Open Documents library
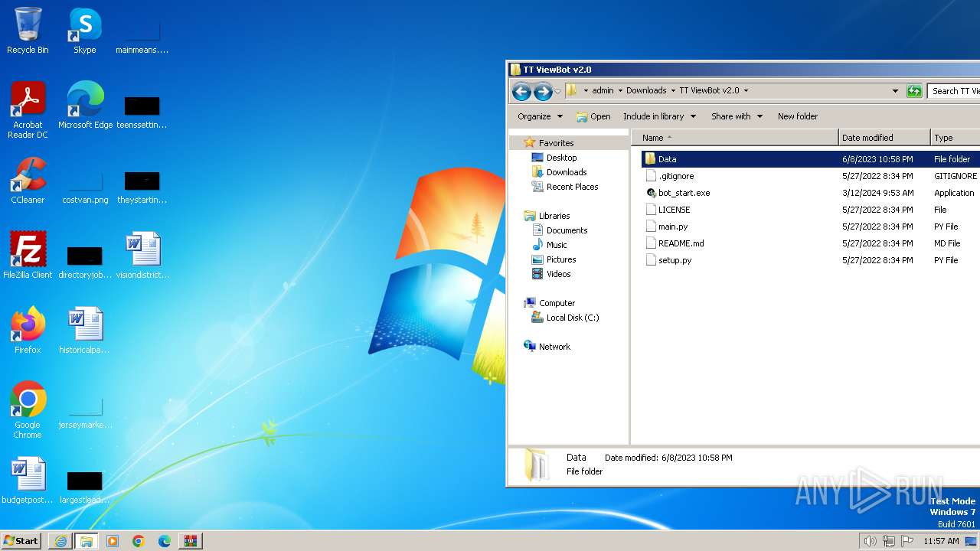Image resolution: width=980 pixels, height=551 pixels. 567,230
